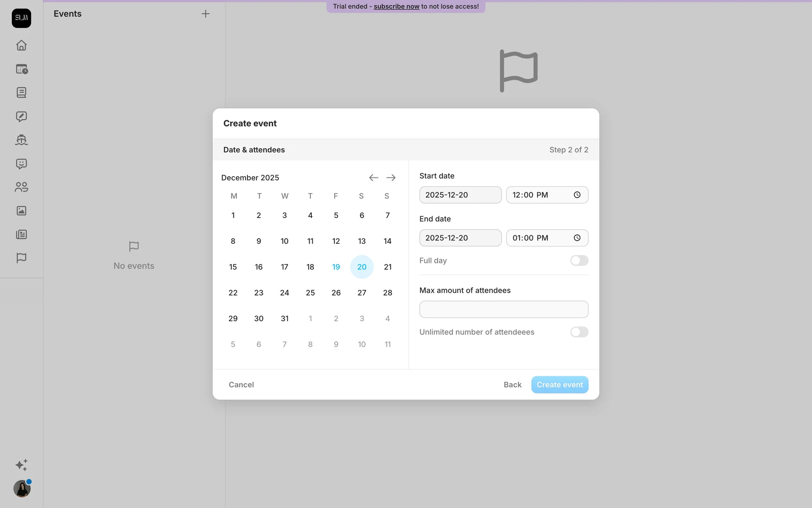
Task: Go to next month arrow
Action: (x=391, y=178)
